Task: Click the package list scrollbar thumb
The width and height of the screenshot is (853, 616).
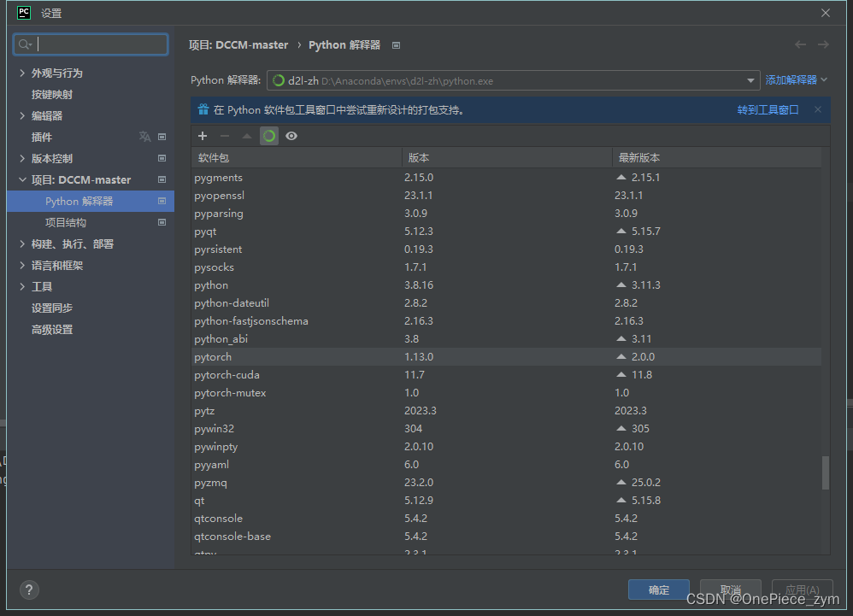Action: pyautogui.click(x=826, y=472)
